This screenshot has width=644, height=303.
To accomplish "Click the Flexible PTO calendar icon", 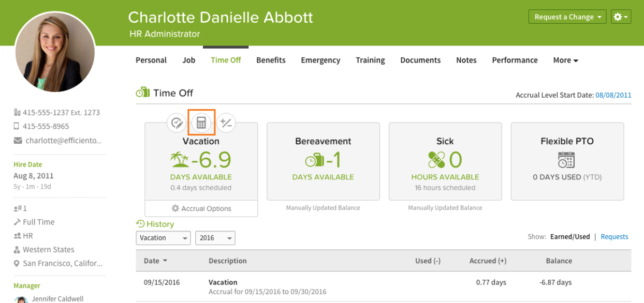I will tap(566, 160).
